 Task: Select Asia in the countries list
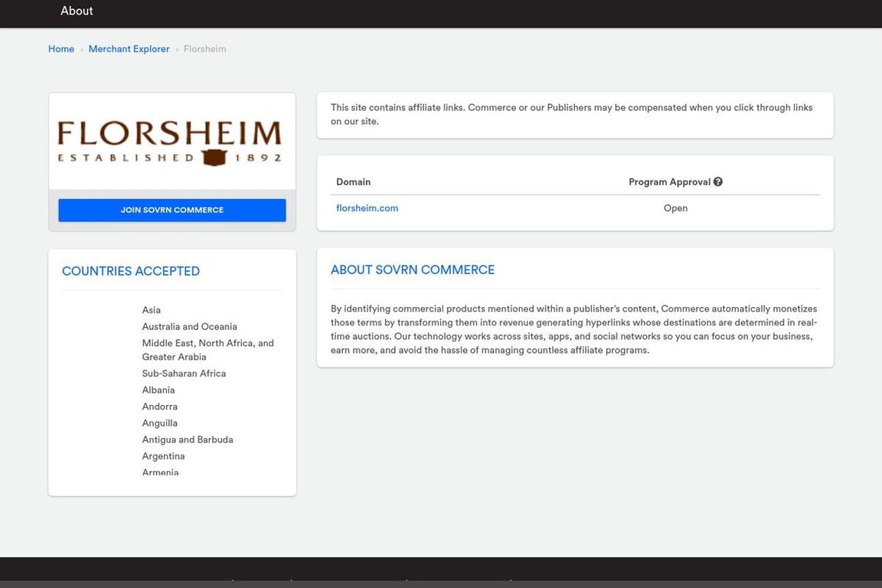coord(151,310)
